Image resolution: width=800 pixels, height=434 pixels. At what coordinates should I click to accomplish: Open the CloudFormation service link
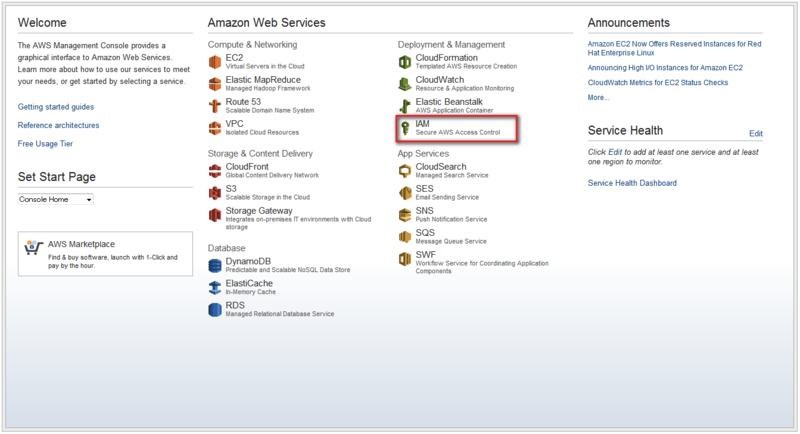tap(446, 58)
